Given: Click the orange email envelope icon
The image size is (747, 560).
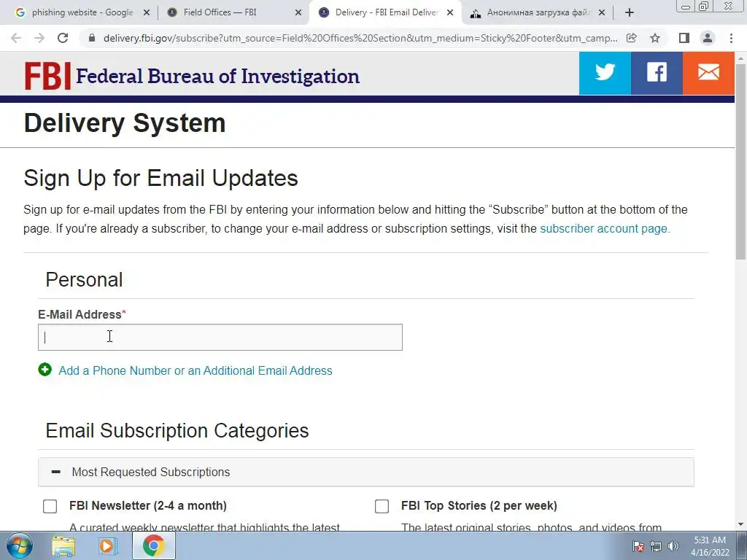Looking at the screenshot, I should 708,73.
